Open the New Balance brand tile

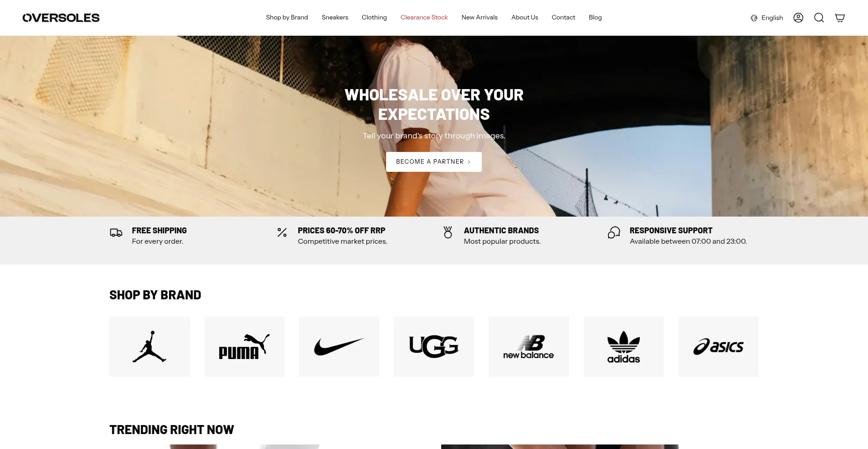tap(529, 346)
